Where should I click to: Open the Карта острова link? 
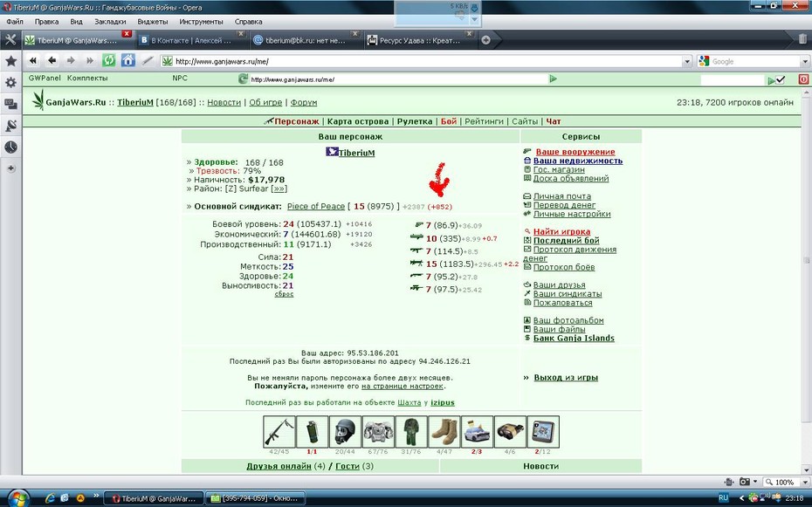click(358, 121)
